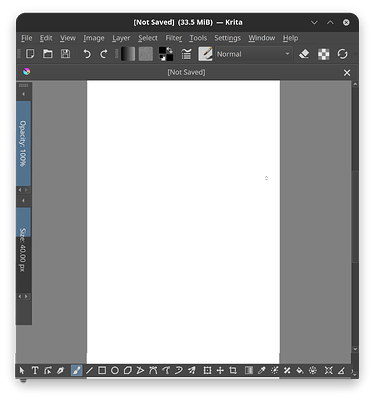Select the Polyline tool

click(140, 370)
